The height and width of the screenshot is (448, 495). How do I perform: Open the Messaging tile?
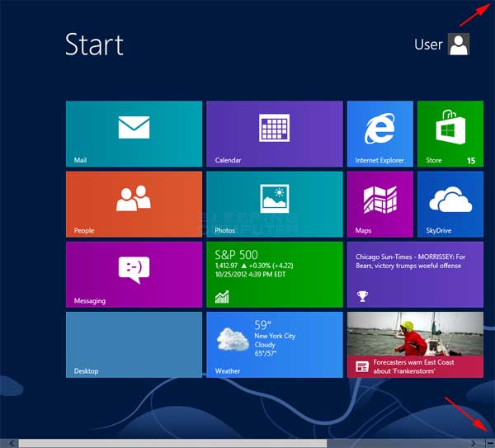(x=134, y=275)
